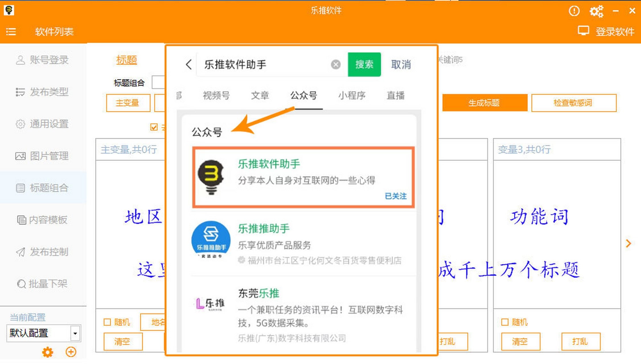Image resolution: width=641 pixels, height=364 pixels.
Task: Click the 主变量,共0行 header text
Action: (129, 149)
